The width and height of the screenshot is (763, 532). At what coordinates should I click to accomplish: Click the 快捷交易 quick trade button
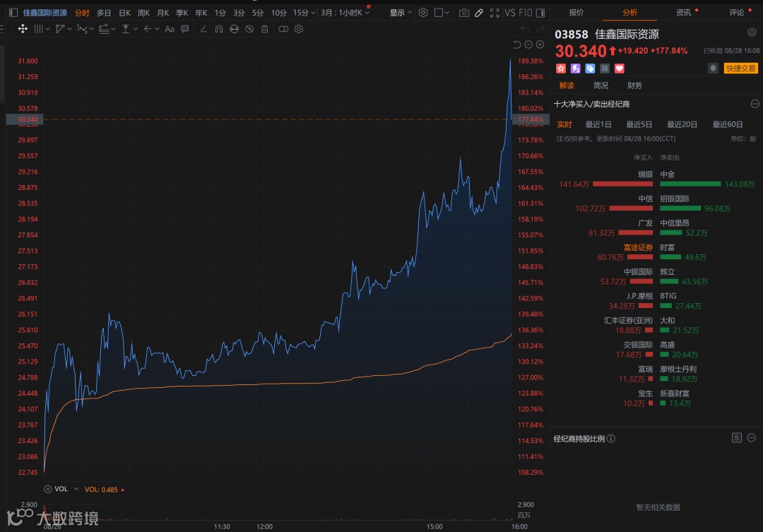coord(740,68)
